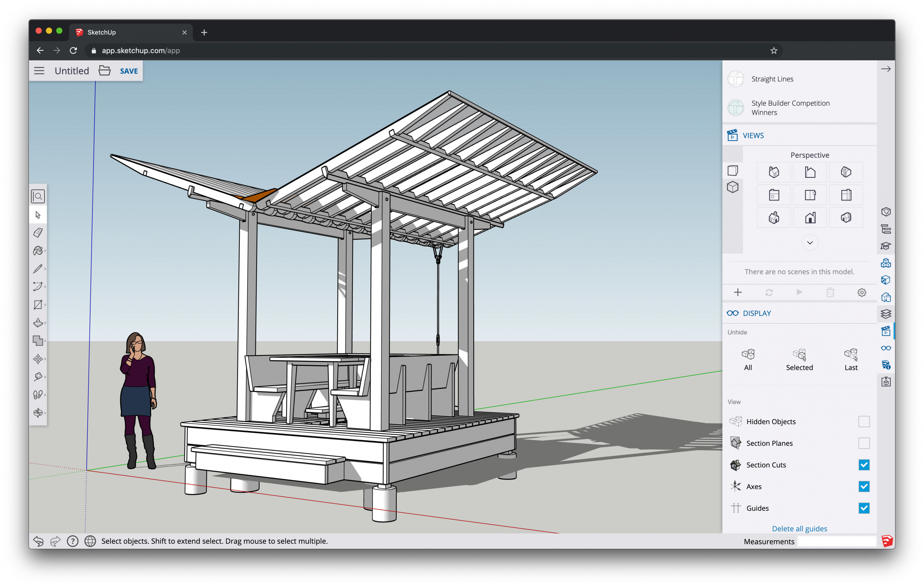Select the Eraser tool

tap(38, 232)
